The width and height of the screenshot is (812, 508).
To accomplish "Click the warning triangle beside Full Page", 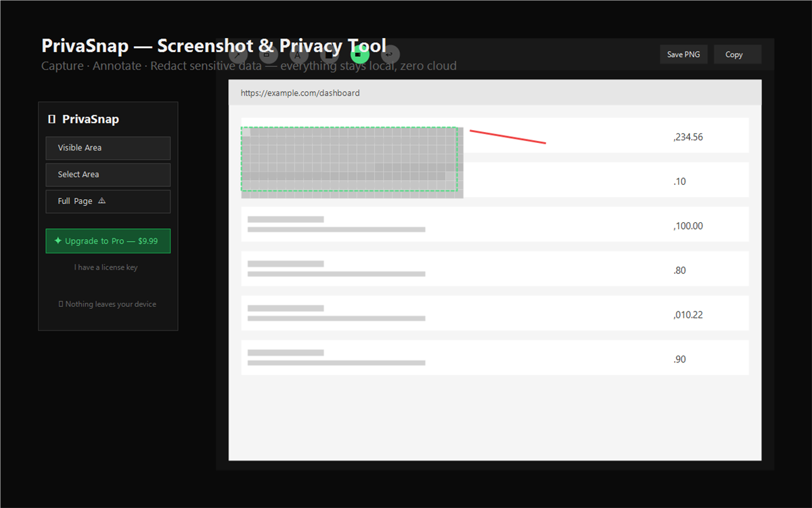I will coord(102,201).
